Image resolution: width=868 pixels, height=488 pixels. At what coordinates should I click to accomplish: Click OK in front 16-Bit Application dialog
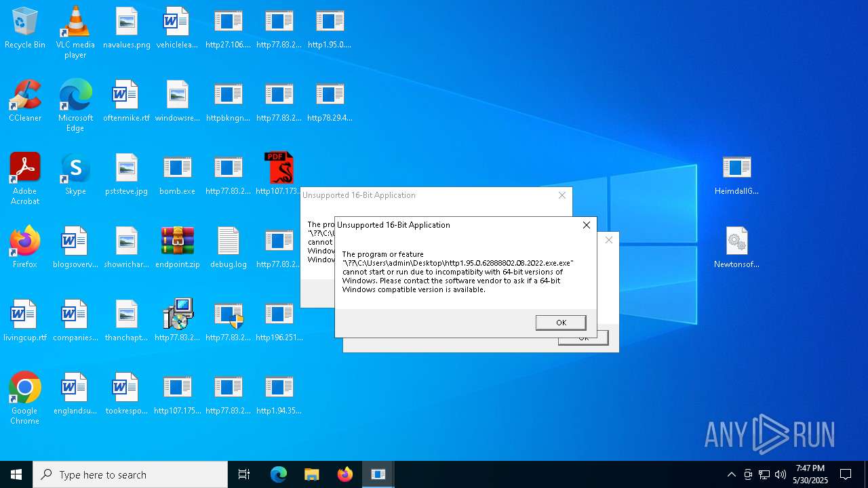561,323
